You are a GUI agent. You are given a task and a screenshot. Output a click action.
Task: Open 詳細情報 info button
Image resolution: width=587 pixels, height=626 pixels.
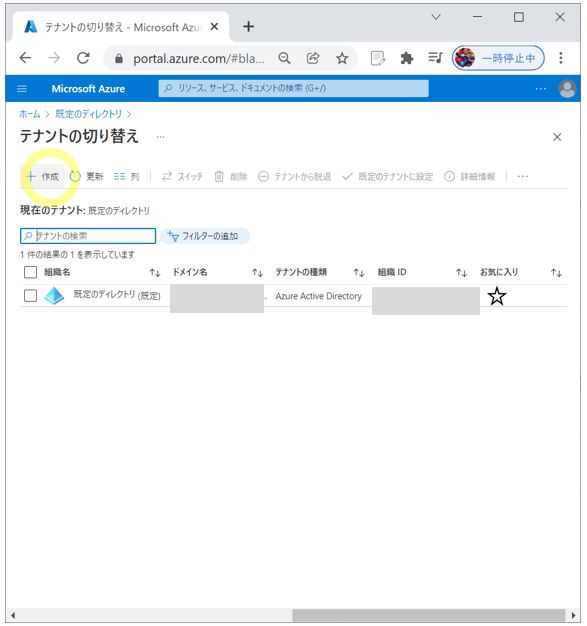470,176
